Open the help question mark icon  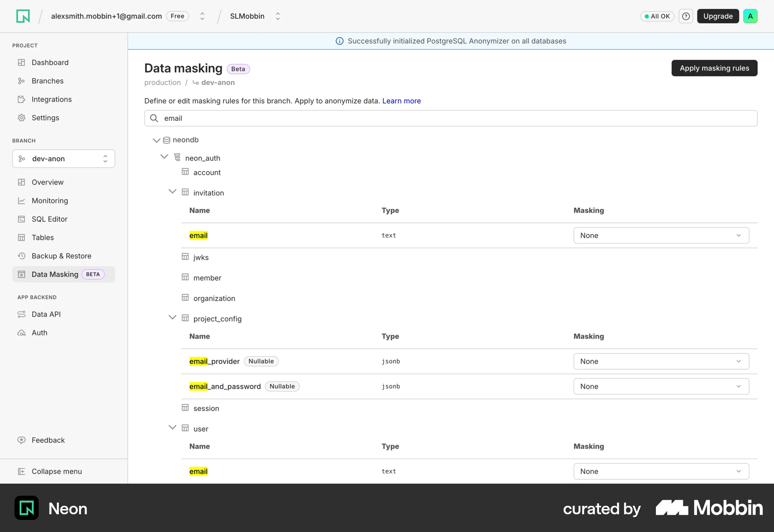coord(686,16)
